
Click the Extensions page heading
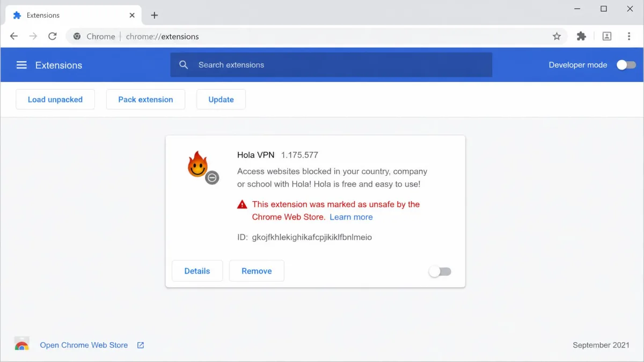tap(58, 65)
